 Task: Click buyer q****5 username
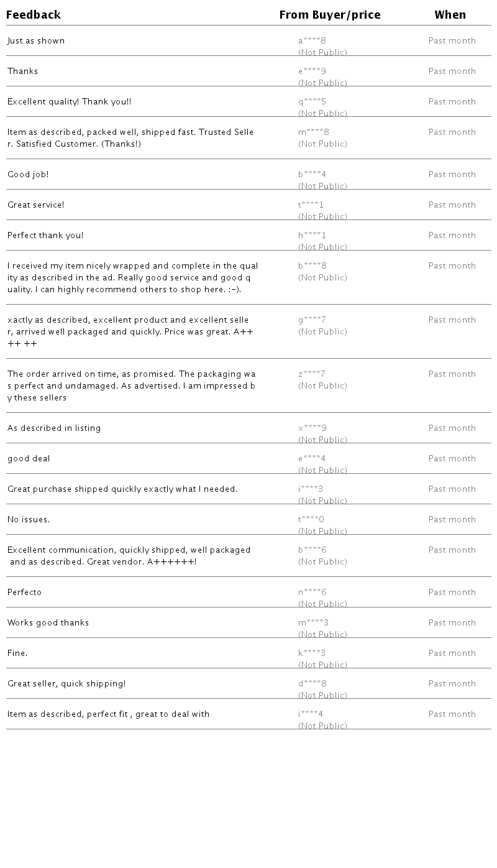(x=312, y=102)
